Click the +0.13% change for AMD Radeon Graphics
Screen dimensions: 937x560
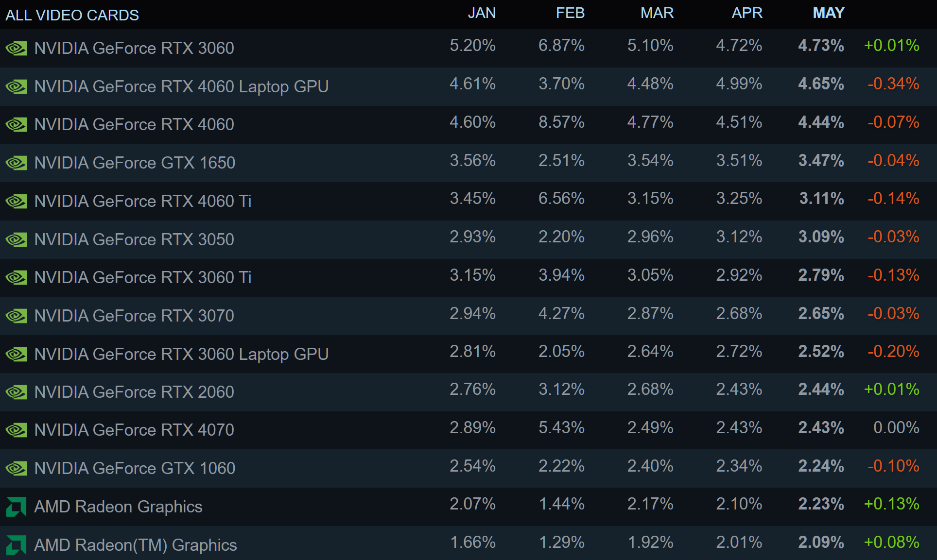pyautogui.click(x=891, y=504)
